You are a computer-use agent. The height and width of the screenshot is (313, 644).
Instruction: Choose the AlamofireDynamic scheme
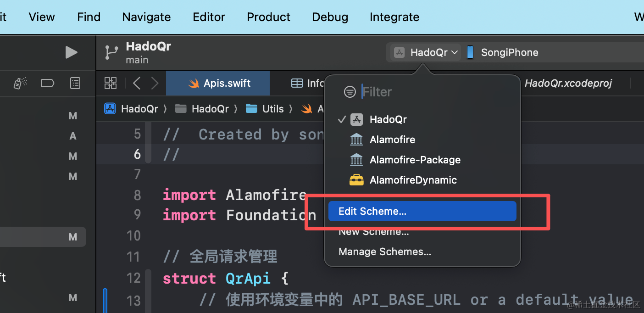tap(422, 180)
